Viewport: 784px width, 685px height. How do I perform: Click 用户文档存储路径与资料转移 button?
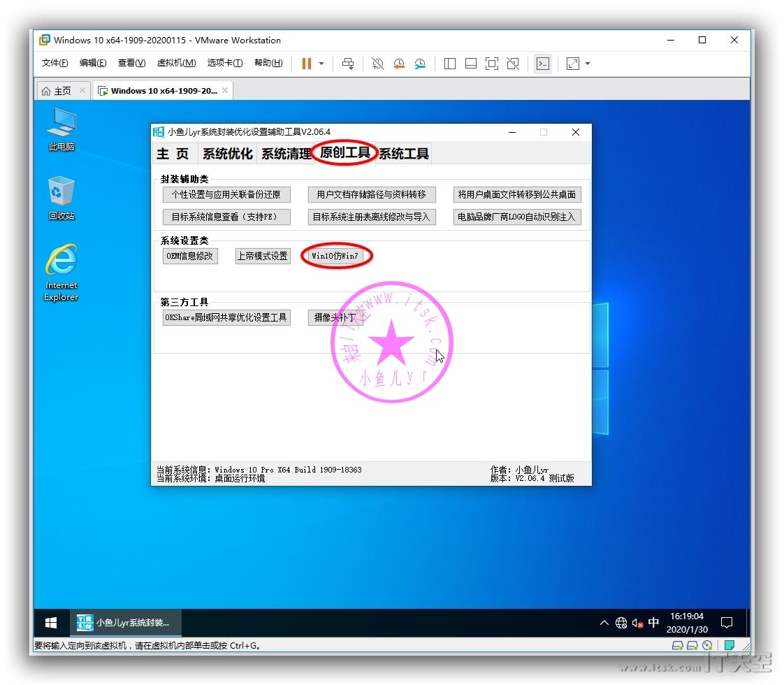[372, 194]
